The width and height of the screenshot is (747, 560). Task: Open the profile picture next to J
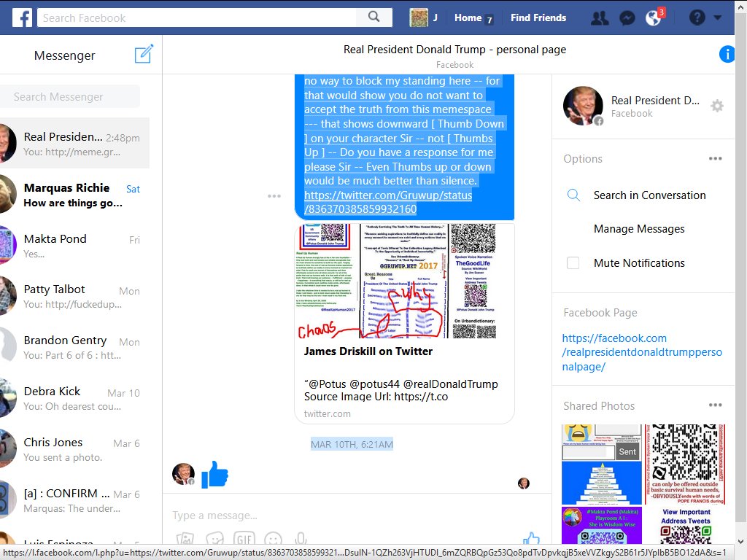pyautogui.click(x=419, y=17)
